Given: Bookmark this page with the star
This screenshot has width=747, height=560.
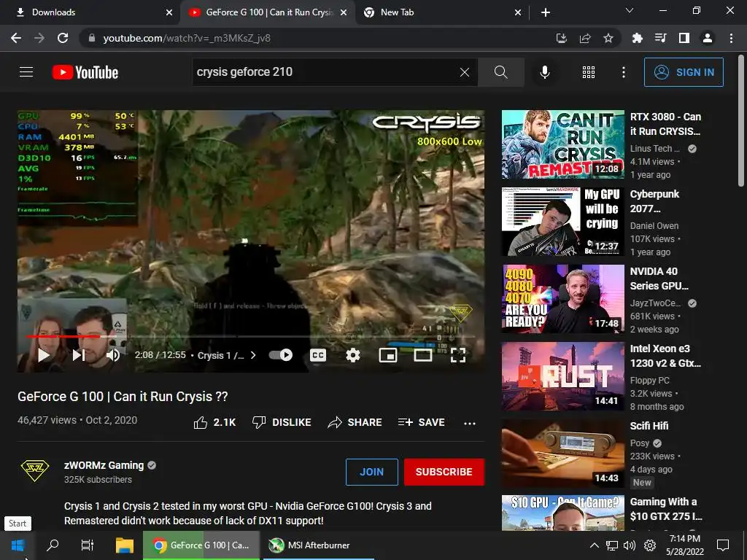Looking at the screenshot, I should coord(608,38).
